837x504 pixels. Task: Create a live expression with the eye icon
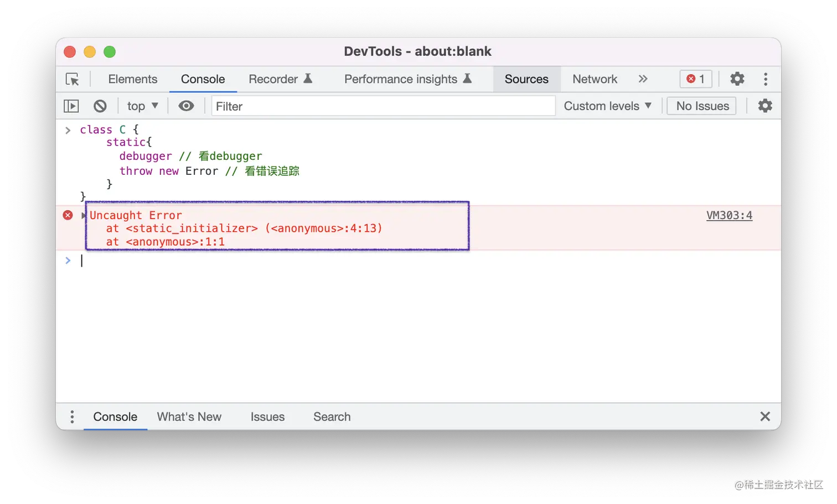point(186,106)
